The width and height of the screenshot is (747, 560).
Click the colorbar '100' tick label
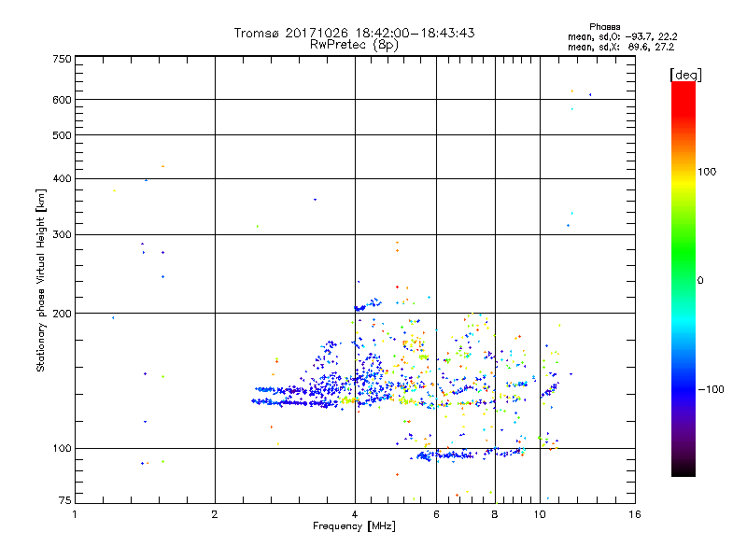click(707, 172)
